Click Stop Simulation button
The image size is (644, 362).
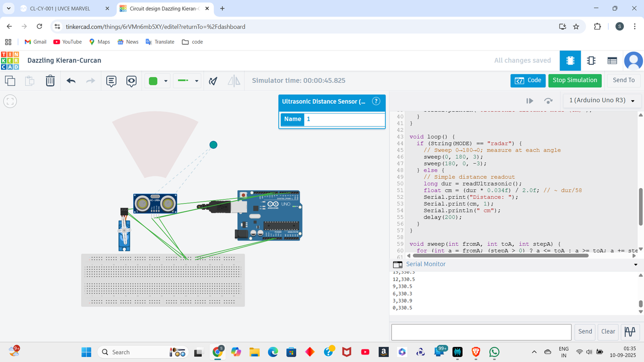coord(575,80)
